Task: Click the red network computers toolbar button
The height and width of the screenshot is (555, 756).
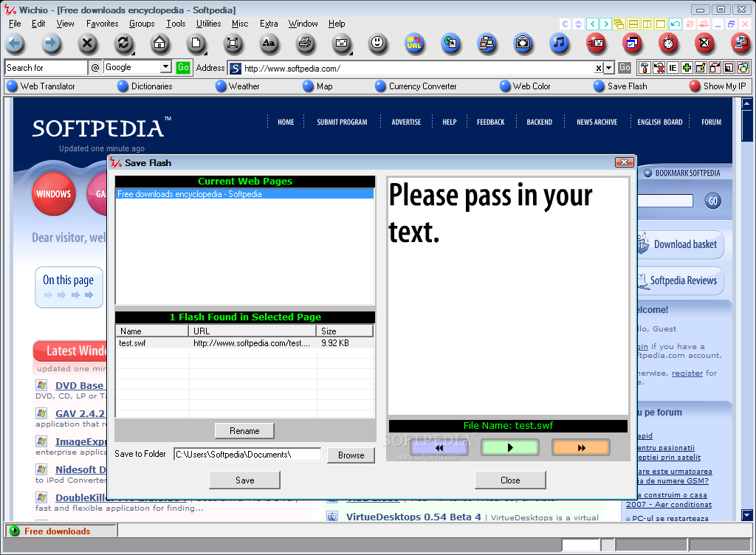Action: (x=740, y=44)
